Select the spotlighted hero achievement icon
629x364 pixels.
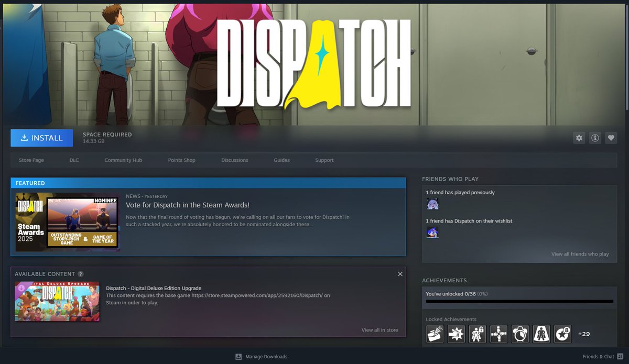coord(541,334)
